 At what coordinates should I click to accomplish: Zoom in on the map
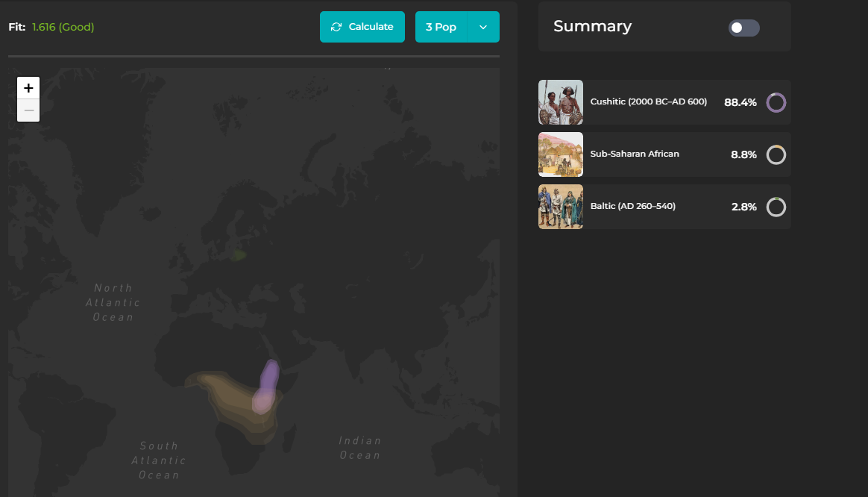point(28,88)
